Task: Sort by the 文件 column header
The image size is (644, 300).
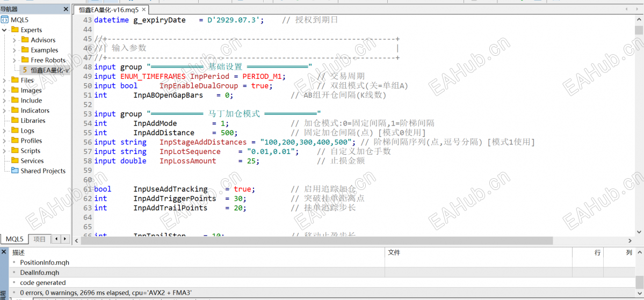Action: [479, 253]
